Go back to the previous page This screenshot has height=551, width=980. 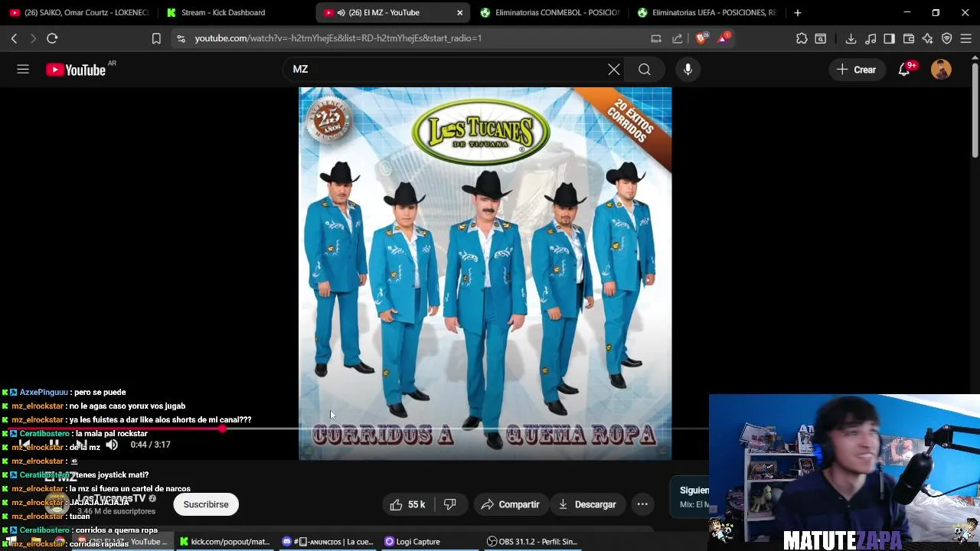click(x=14, y=38)
